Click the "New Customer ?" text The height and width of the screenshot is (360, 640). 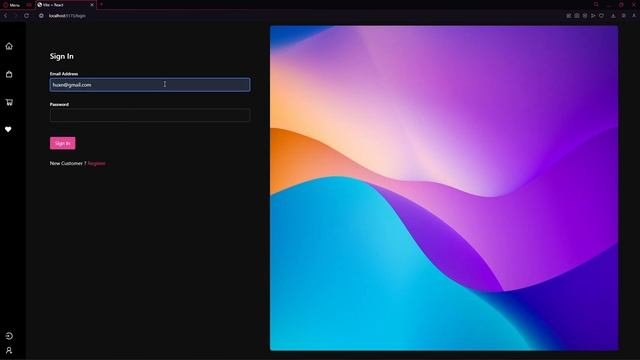pyautogui.click(x=68, y=163)
